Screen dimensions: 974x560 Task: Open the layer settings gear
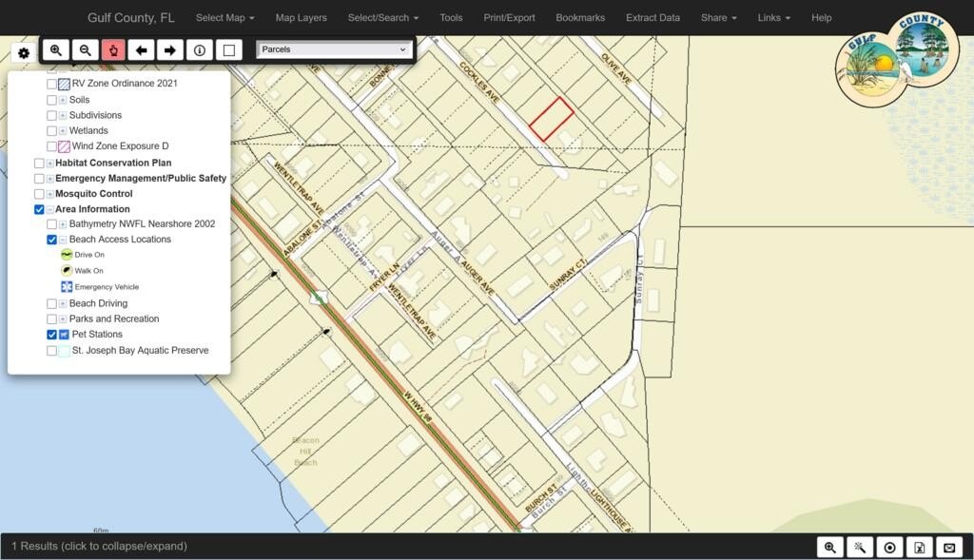24,53
